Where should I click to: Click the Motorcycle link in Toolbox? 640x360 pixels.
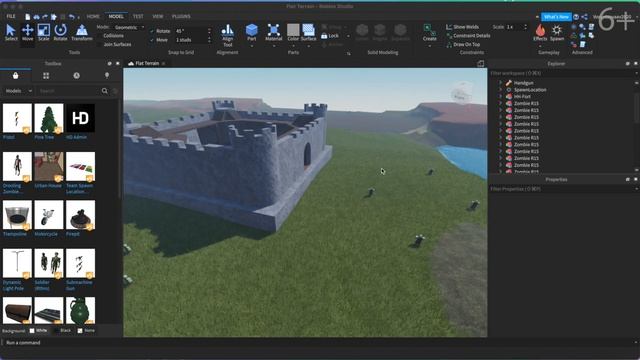pos(46,234)
